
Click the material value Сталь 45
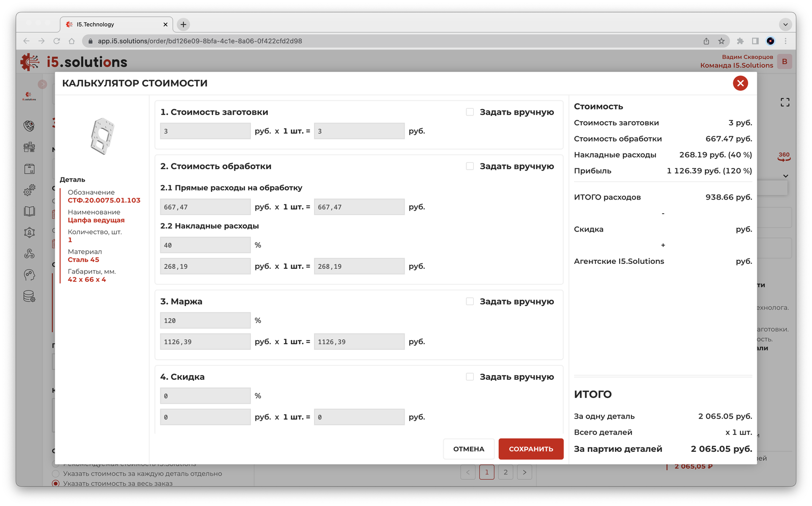tap(83, 260)
